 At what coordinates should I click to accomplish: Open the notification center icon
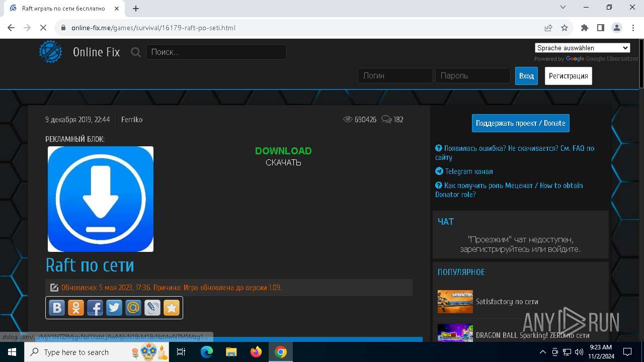[627, 352]
